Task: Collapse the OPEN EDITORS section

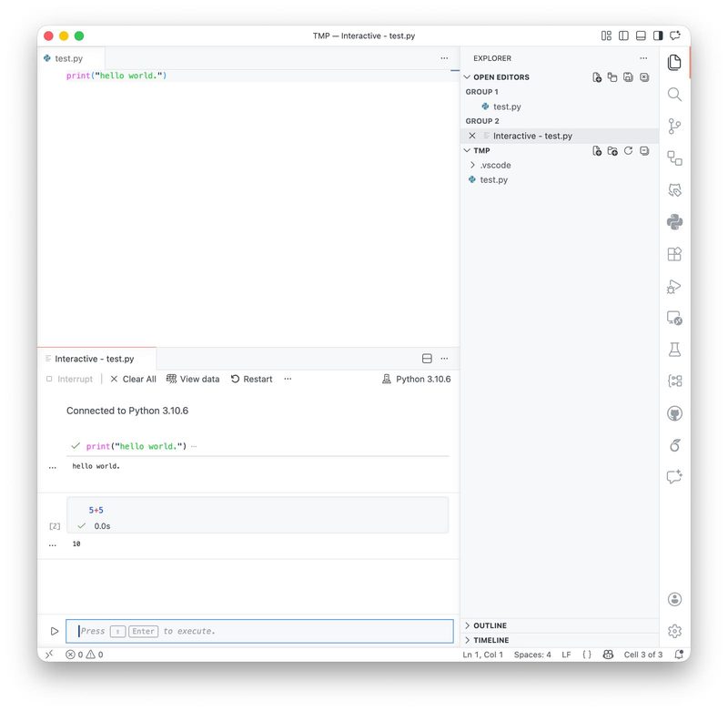Action: (467, 77)
